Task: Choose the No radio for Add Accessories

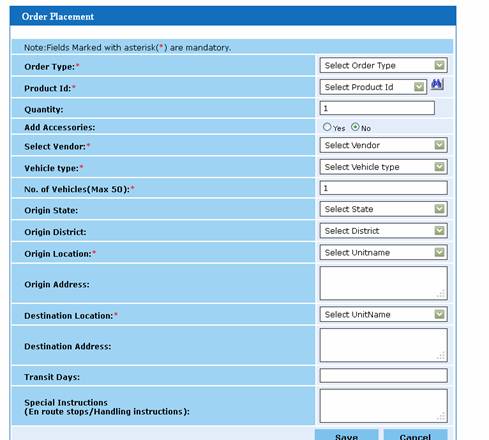Action: pyautogui.click(x=355, y=127)
